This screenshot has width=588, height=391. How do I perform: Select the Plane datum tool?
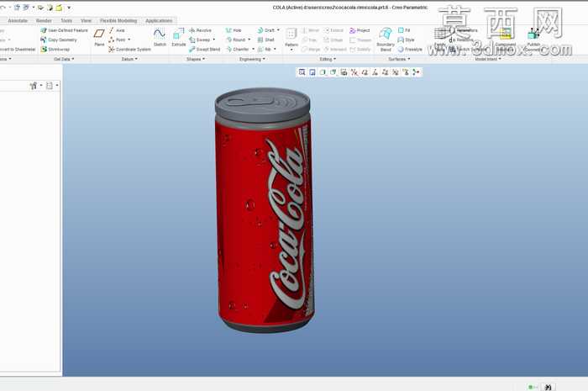pyautogui.click(x=99, y=37)
